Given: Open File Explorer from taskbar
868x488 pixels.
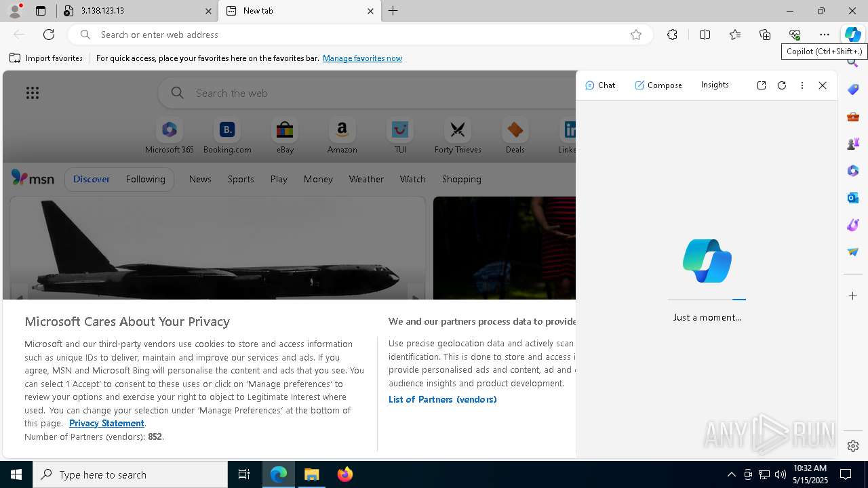Looking at the screenshot, I should 312,474.
